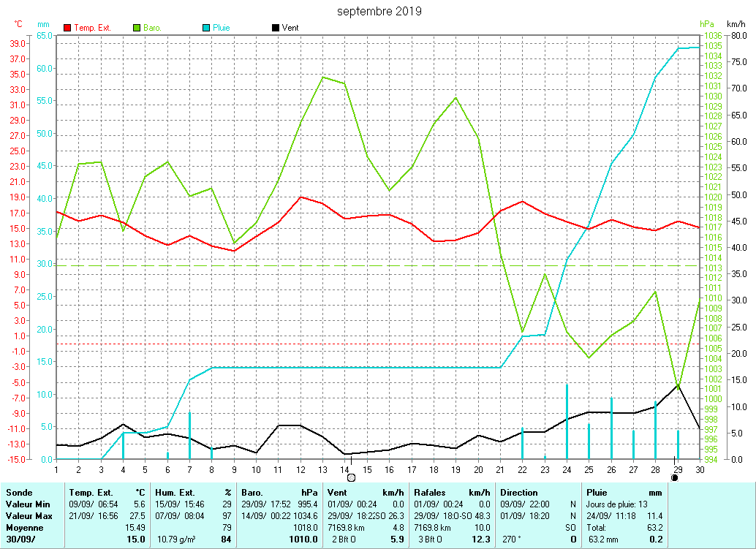Click the new moon icon below day 29
Viewport: 756px width, 549px height.
pyautogui.click(x=674, y=477)
